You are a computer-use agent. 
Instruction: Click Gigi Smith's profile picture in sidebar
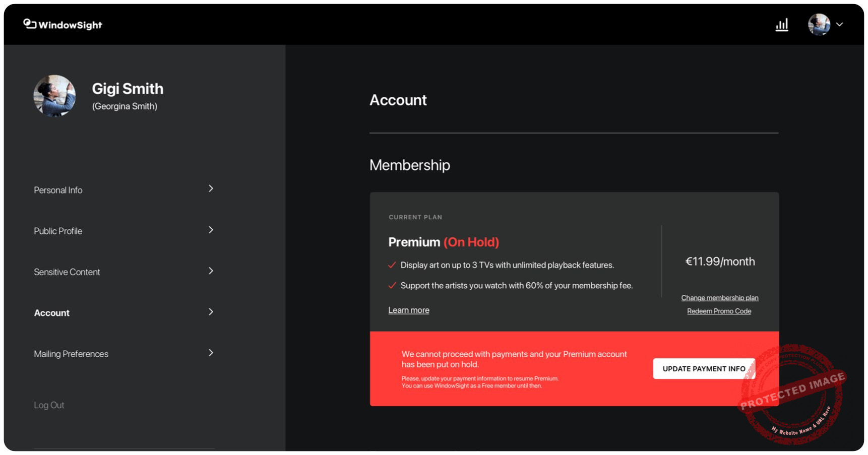(55, 96)
